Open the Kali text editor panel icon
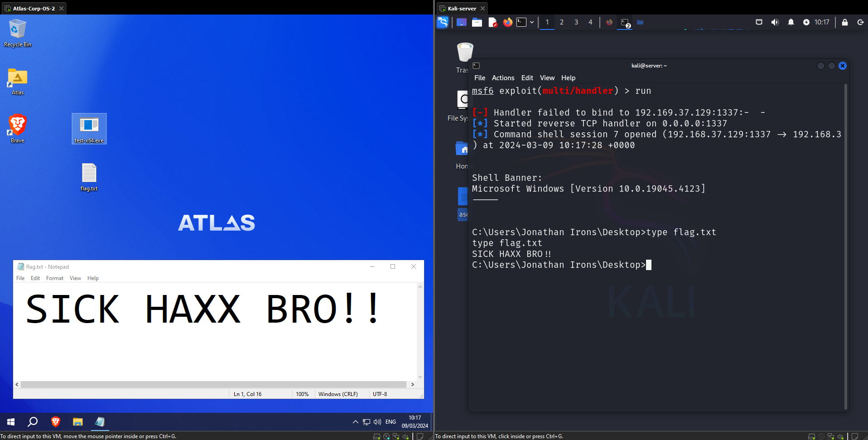 pyautogui.click(x=493, y=22)
